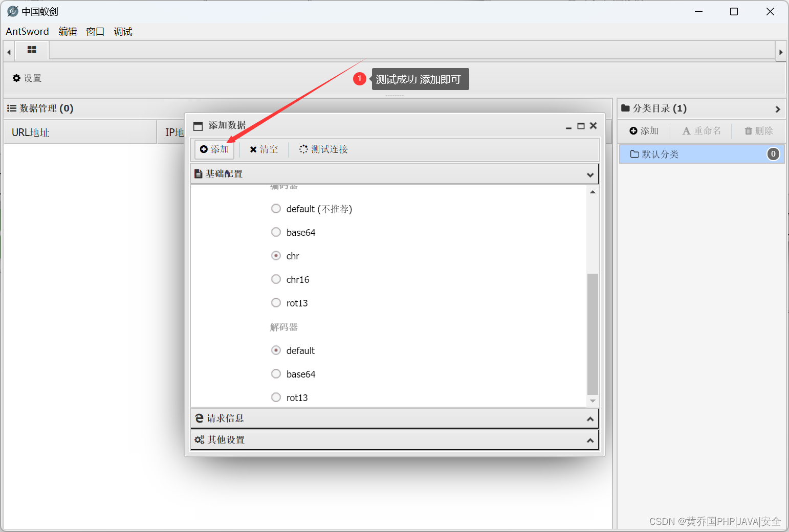
Task: Click the 数据管理 list icon
Action: point(12,108)
